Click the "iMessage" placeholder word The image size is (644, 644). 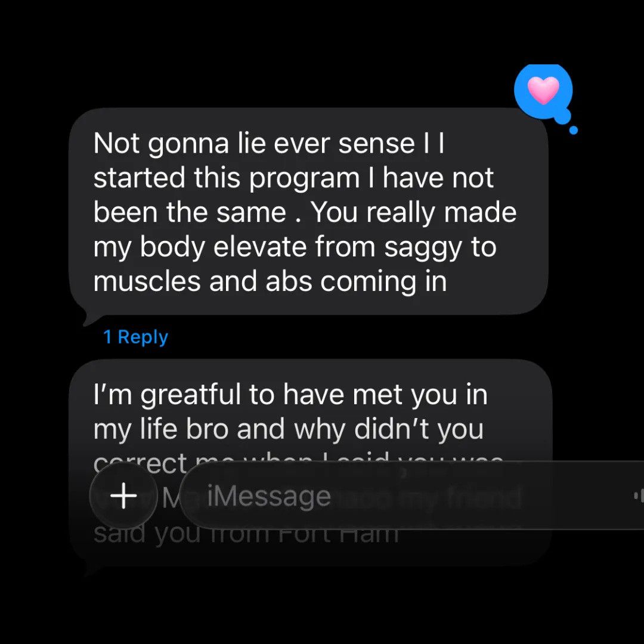(x=269, y=496)
